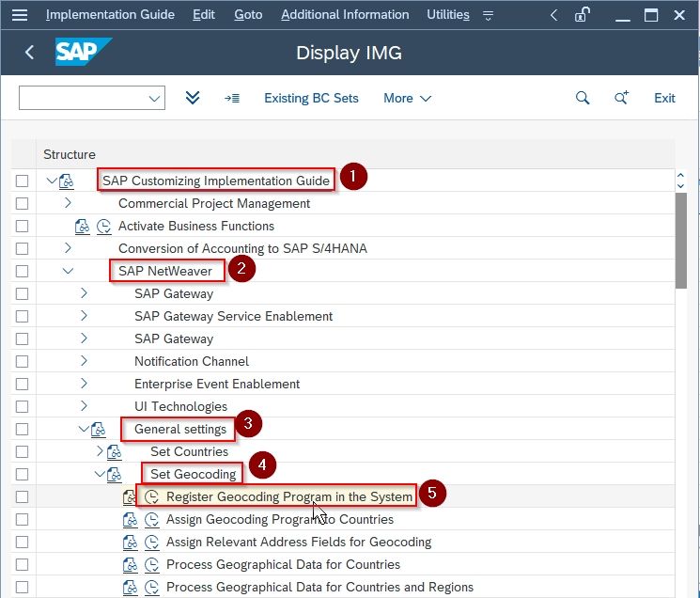Expand the Set Countries node
The image size is (700, 598).
(100, 451)
